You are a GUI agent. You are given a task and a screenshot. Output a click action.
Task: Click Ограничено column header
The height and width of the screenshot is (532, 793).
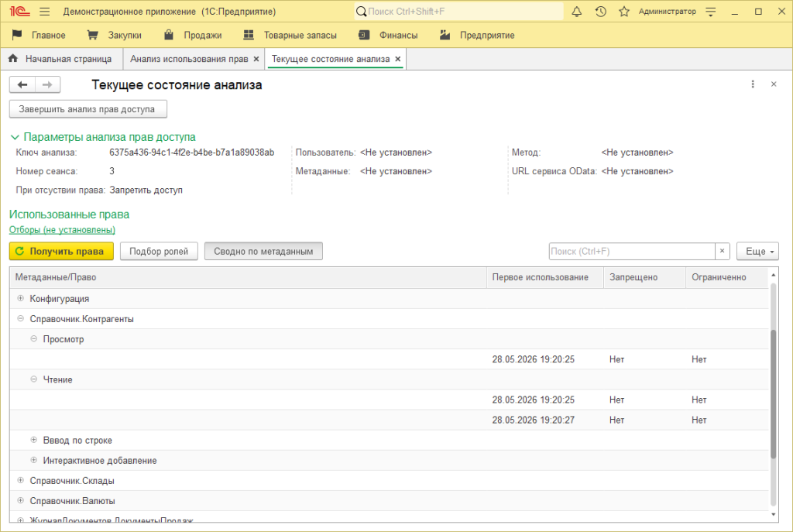[x=726, y=277]
